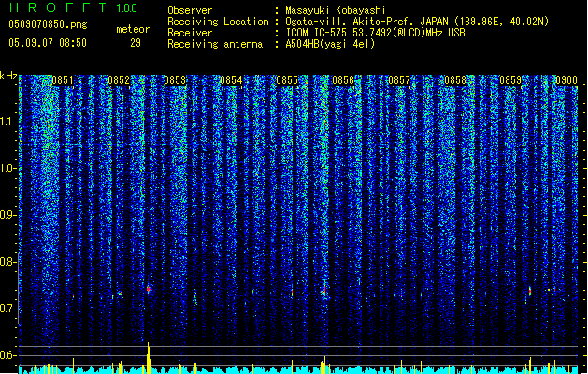Select the Ogata-vill. Akita-Pref. JAPAN location text
The image size is (588, 374).
click(x=417, y=22)
